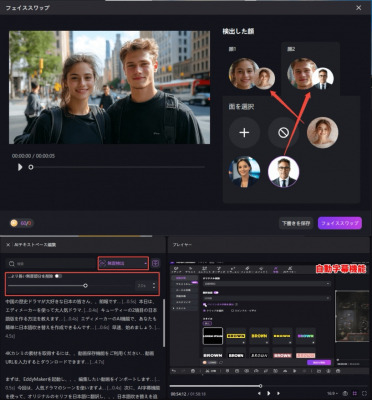Toggle the remove longer silence switch

59,276
